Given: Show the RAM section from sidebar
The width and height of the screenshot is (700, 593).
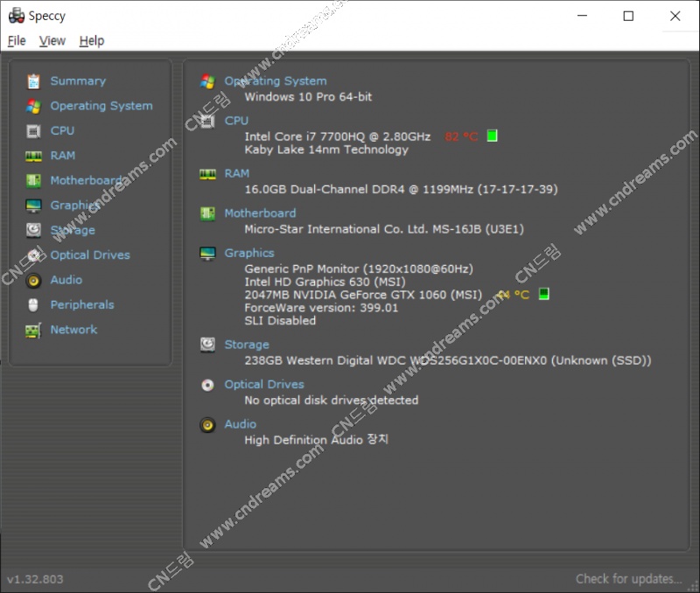Looking at the screenshot, I should (x=62, y=156).
